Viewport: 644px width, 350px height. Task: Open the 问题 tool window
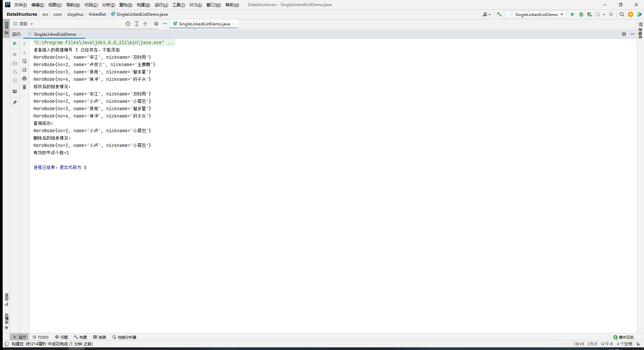(x=61, y=337)
